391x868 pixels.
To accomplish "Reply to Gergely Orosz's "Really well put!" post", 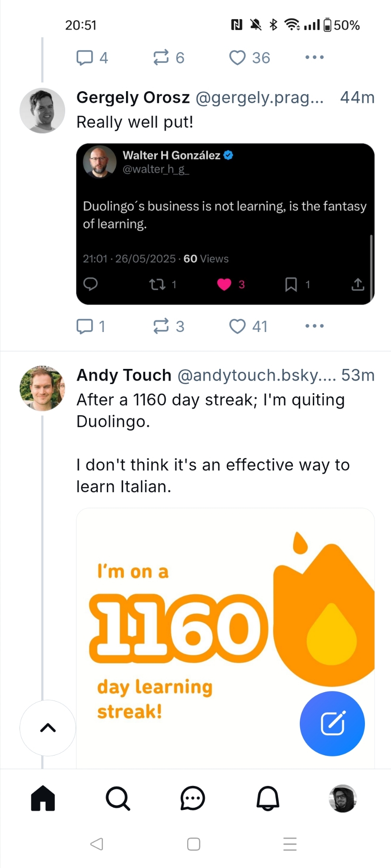I will 85,326.
